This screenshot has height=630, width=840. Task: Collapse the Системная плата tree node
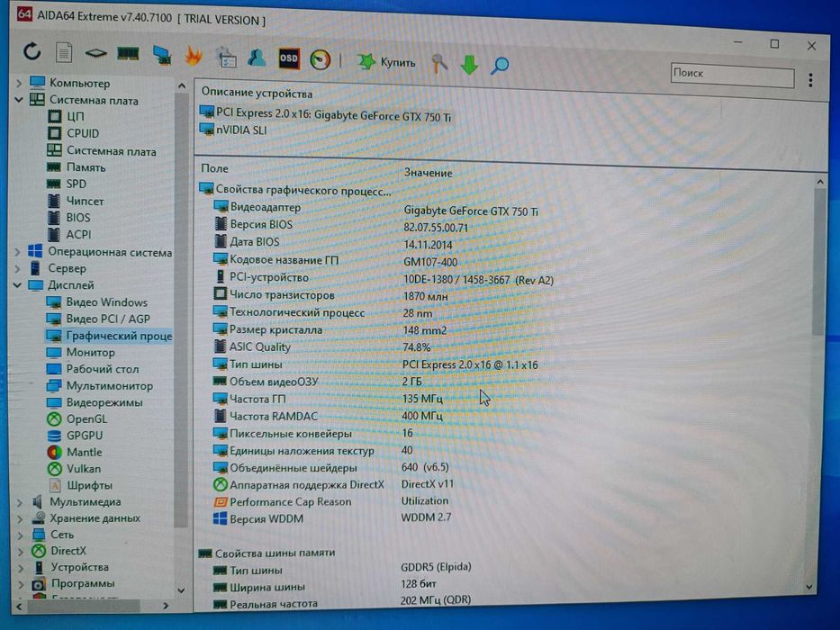19,100
